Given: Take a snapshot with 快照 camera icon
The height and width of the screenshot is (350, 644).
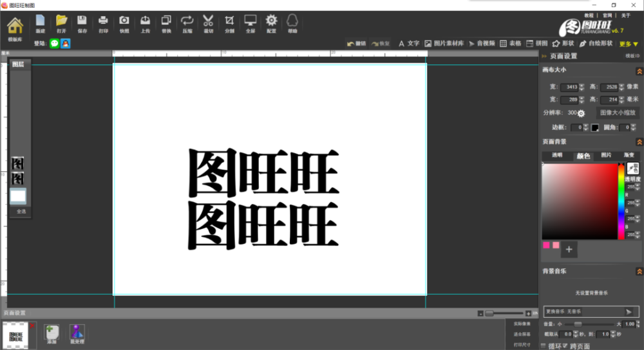Looking at the screenshot, I should (124, 24).
